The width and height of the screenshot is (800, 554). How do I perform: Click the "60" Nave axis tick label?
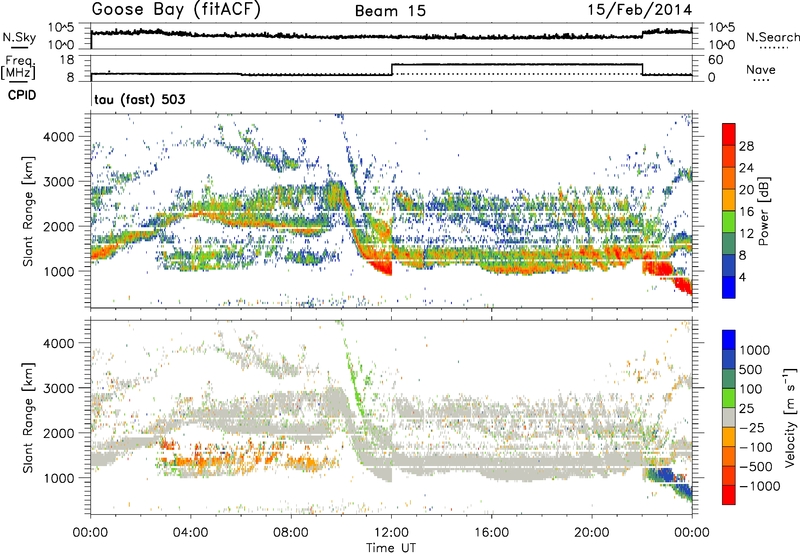tap(716, 60)
